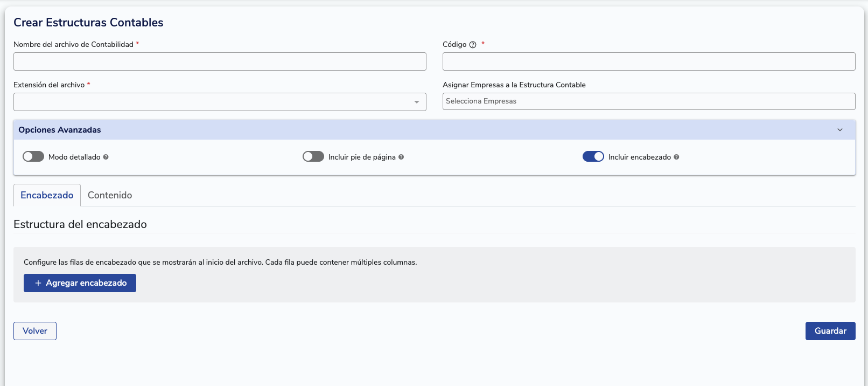Click the Incluir encabezado label
This screenshot has height=386, width=868.
pos(640,157)
